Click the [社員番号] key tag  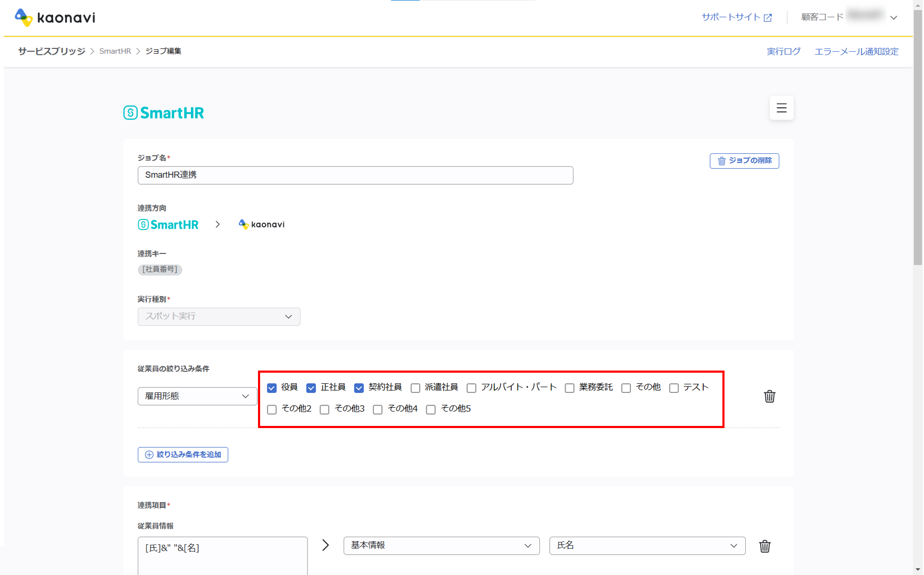(160, 269)
